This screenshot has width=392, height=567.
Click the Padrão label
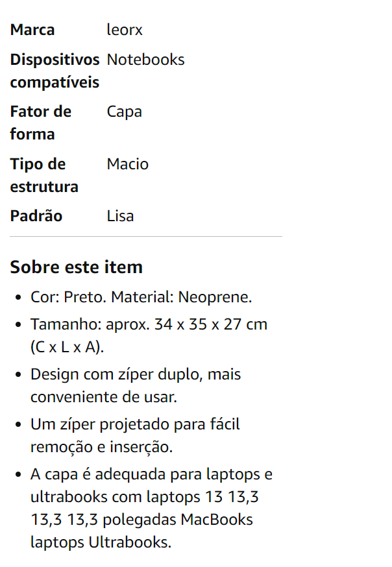36,216
